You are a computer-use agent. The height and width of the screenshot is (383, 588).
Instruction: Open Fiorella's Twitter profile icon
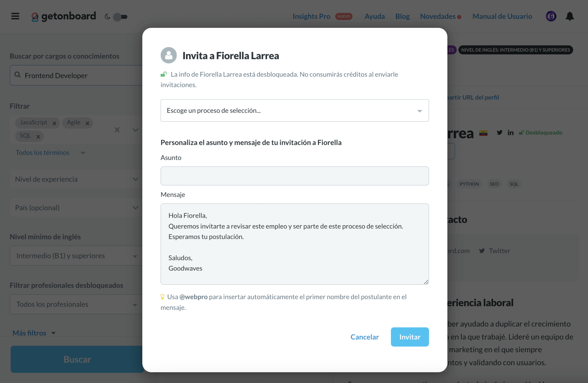(x=499, y=133)
